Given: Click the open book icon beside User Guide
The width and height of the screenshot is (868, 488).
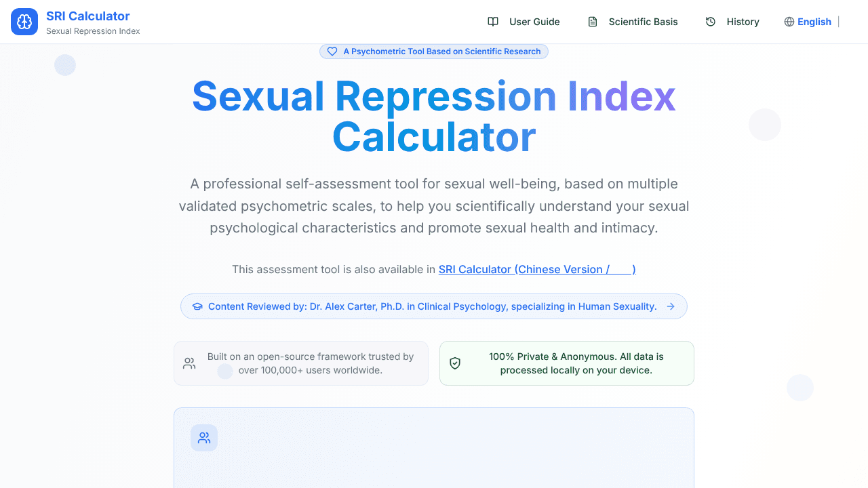Looking at the screenshot, I should 493,22.
